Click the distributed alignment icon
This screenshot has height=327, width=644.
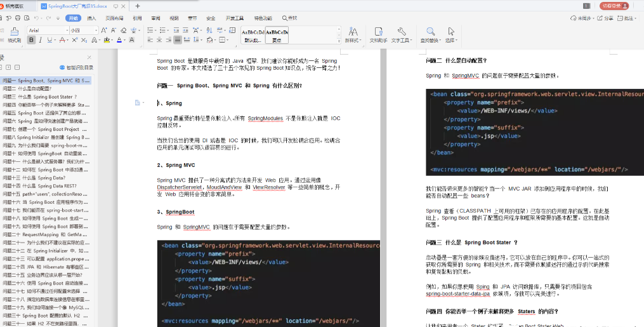tap(187, 40)
